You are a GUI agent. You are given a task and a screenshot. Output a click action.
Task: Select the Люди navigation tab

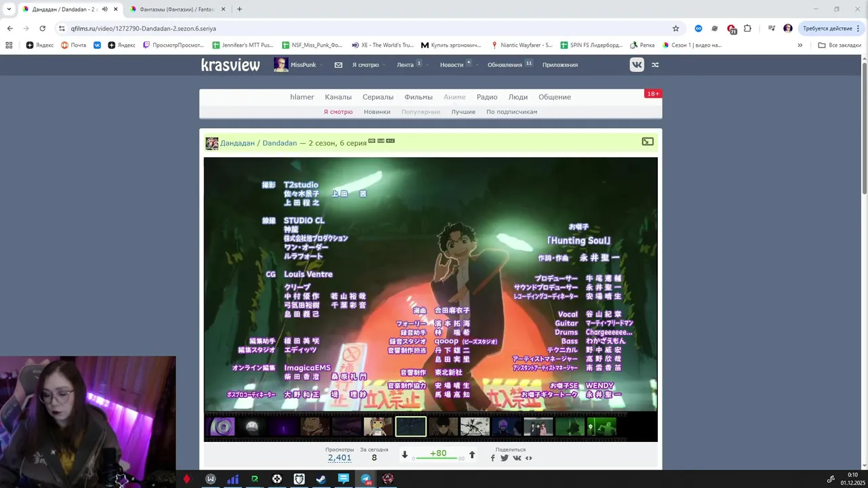[518, 97]
